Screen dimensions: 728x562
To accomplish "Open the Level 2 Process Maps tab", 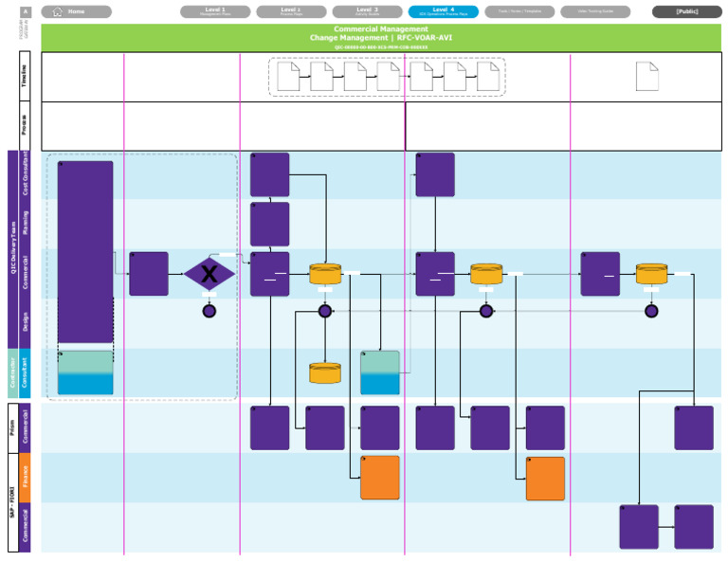I will click(291, 11).
